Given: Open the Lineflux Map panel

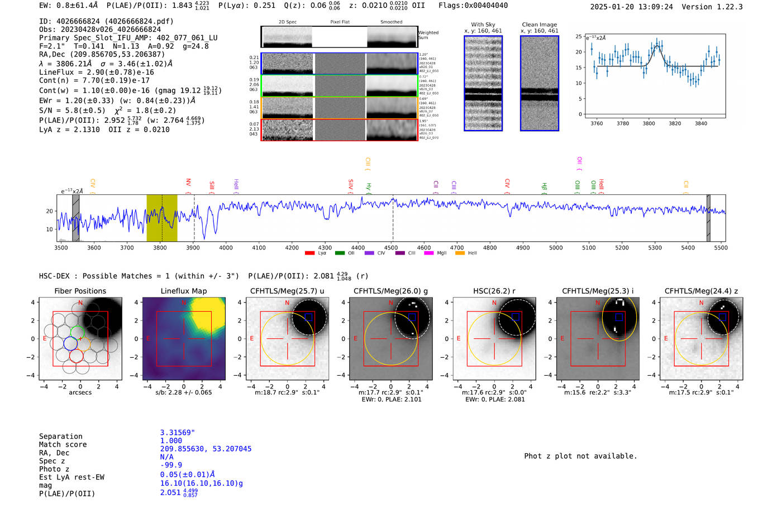Looking at the screenshot, I should [184, 338].
